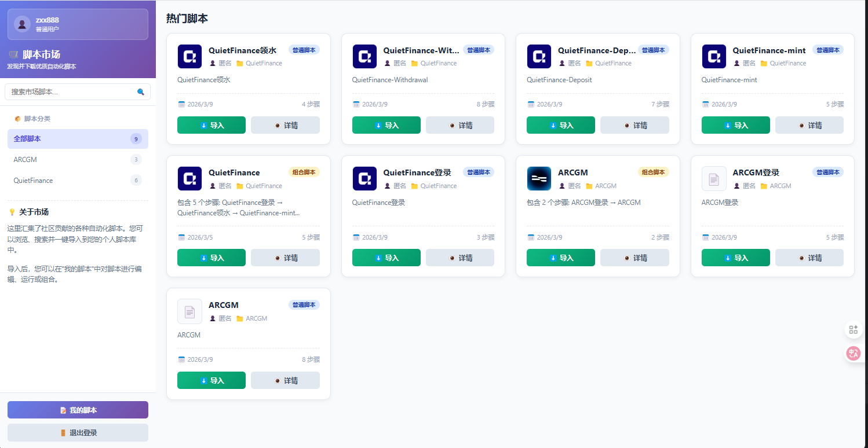
Task: View details of the QuietFinance combo script
Action: [285, 258]
